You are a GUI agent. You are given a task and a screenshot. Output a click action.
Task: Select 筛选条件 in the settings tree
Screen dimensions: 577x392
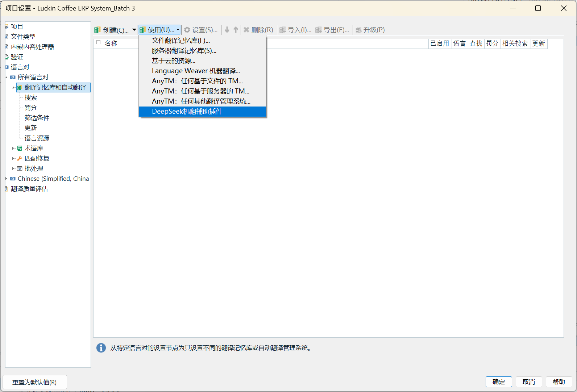pos(37,118)
